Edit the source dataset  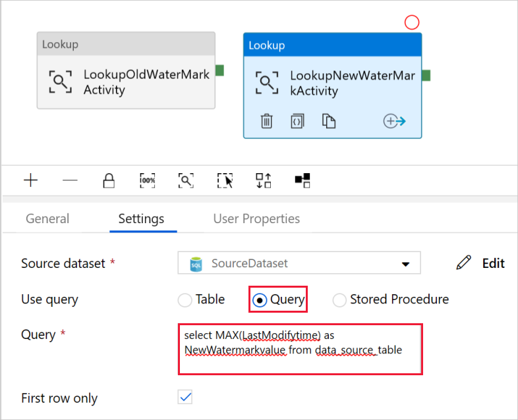(x=480, y=263)
